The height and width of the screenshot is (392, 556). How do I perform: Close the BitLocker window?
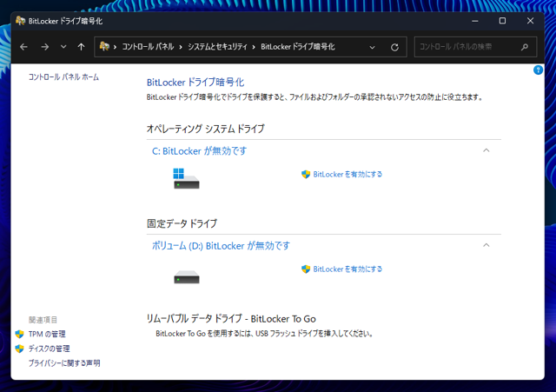pos(530,21)
